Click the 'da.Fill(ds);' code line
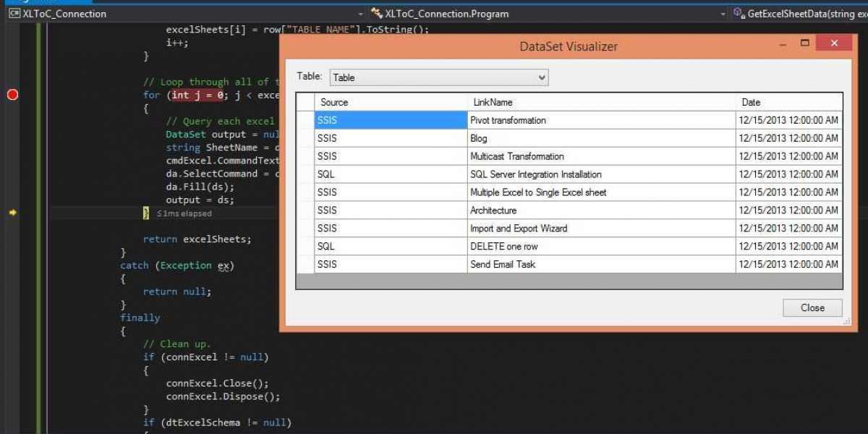 click(x=200, y=187)
